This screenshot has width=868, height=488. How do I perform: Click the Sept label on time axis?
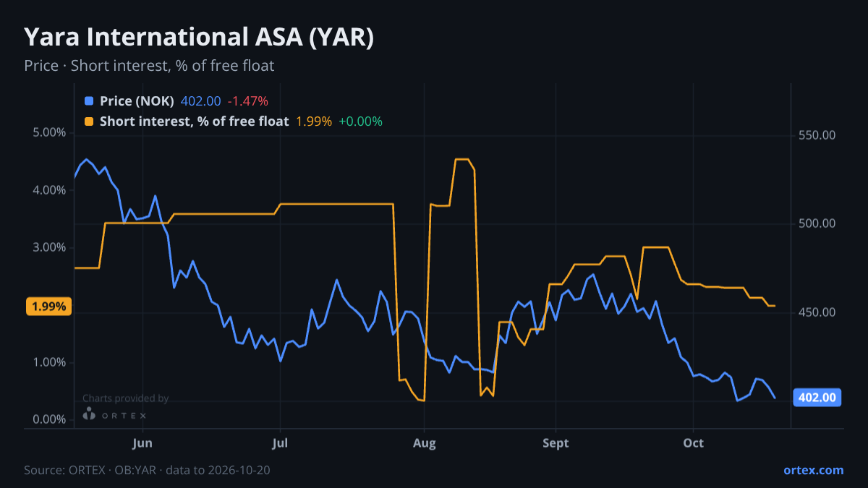tap(555, 442)
